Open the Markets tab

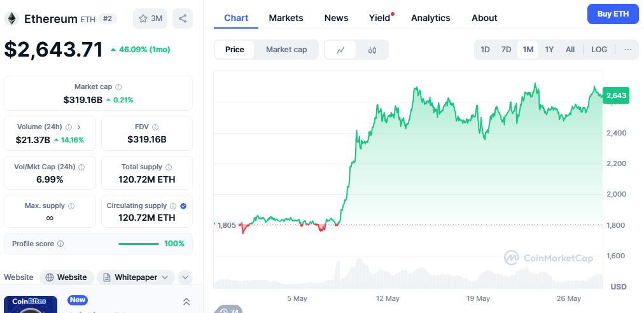point(286,18)
